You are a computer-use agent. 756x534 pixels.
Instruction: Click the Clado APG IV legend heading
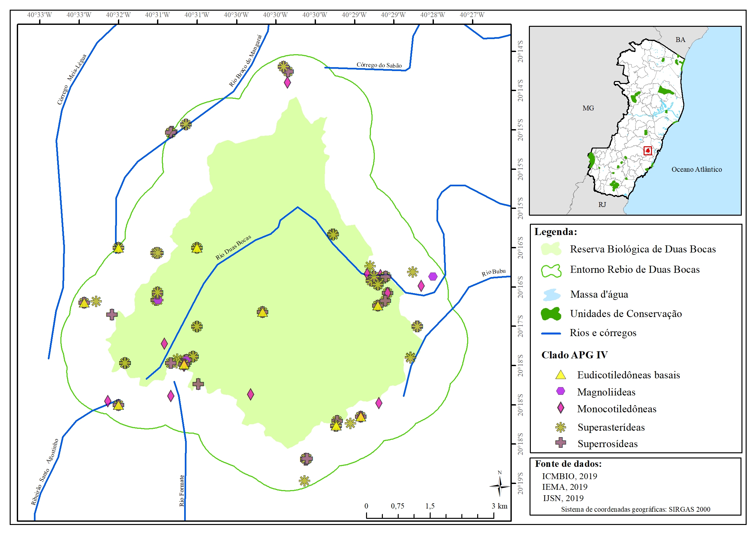(574, 355)
